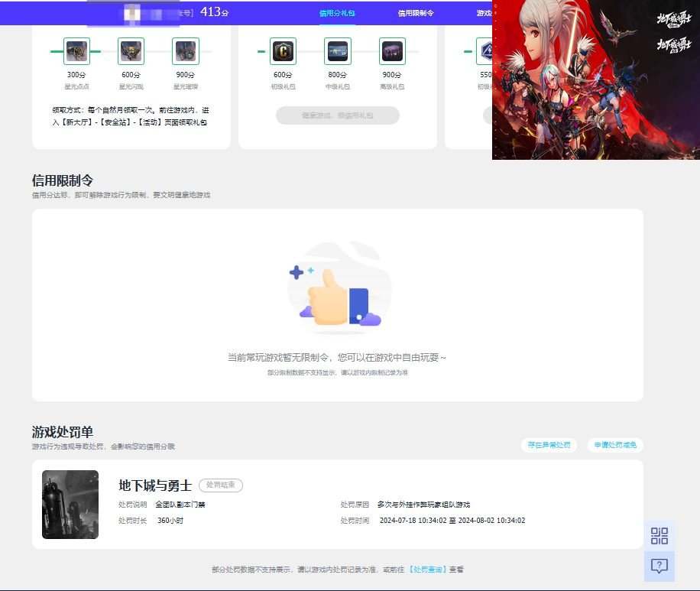The image size is (700, 591).
Task: Open the 900分 高级礼包 gift icon
Action: (392, 51)
